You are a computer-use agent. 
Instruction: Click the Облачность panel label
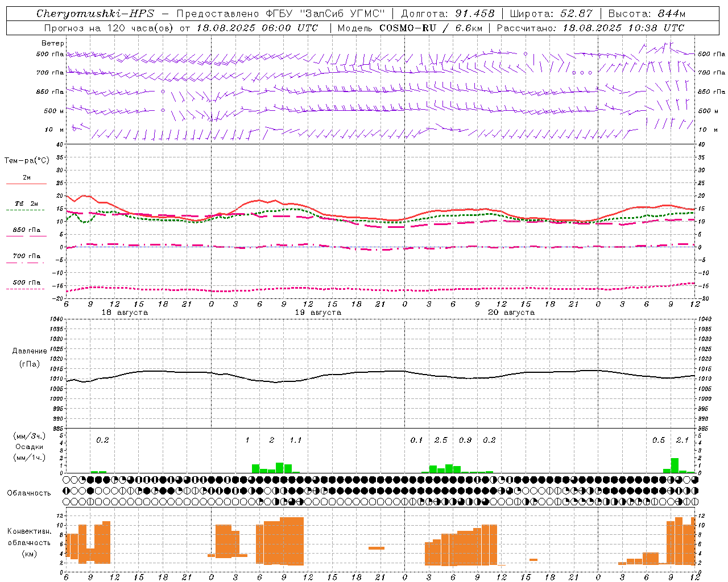(29, 493)
